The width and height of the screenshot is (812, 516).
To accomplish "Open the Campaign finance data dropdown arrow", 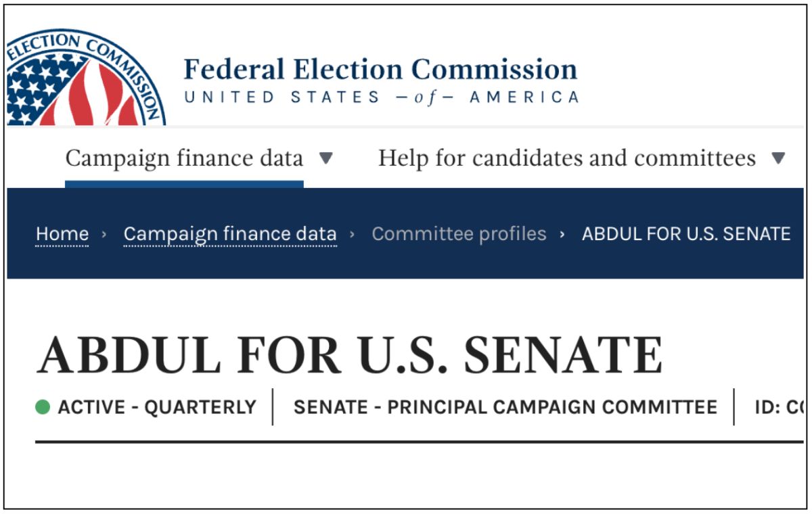I will click(x=325, y=158).
